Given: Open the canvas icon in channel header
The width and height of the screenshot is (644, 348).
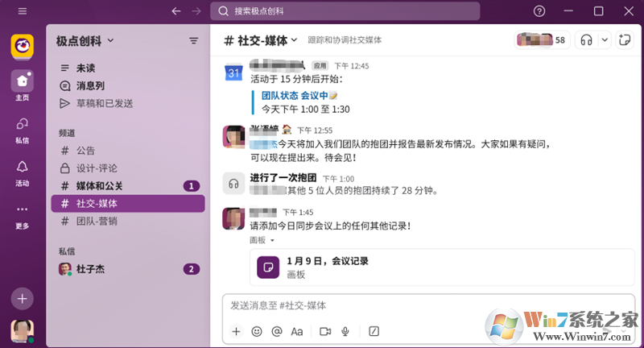Looking at the screenshot, I should (625, 39).
